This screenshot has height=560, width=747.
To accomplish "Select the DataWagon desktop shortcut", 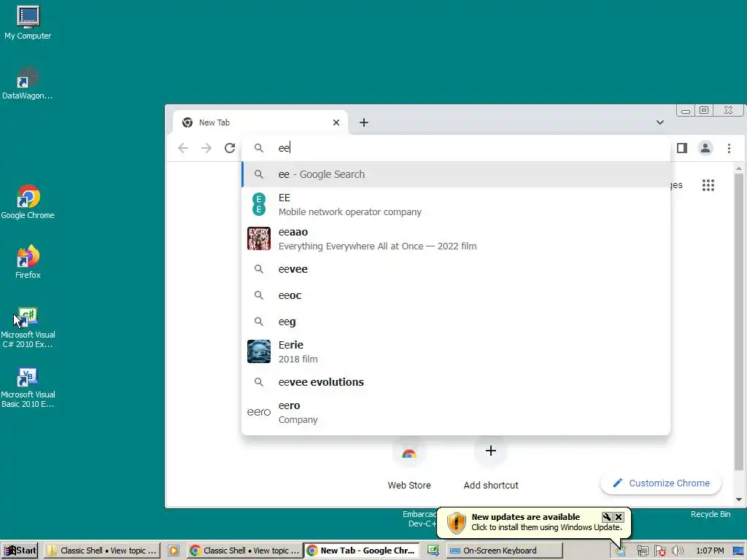I will pos(27,83).
